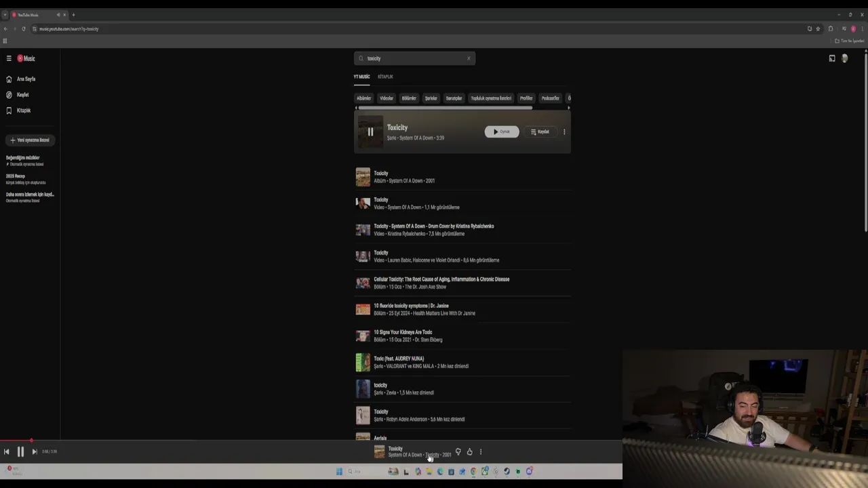Open Kitaplık in the sidebar
Viewport: 868px width, 488px height.
point(23,110)
